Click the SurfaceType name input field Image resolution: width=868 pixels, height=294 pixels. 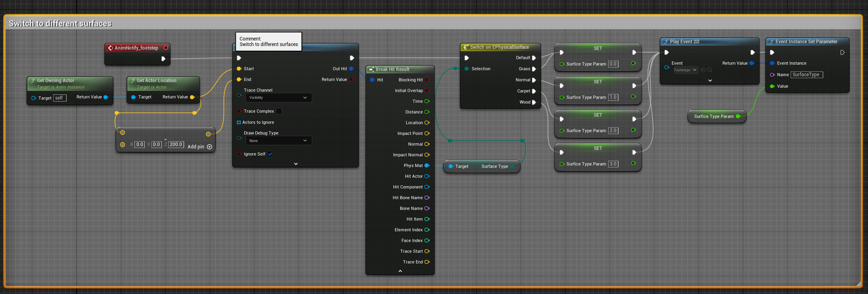coord(807,75)
